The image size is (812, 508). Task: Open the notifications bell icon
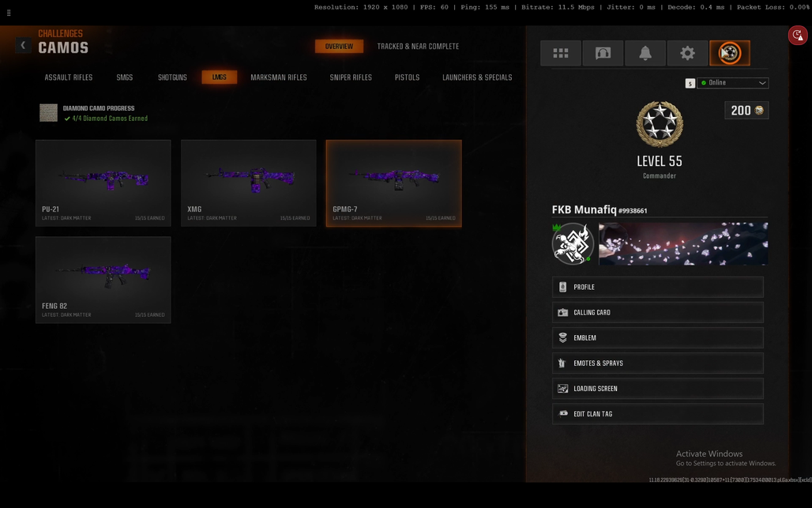pyautogui.click(x=645, y=53)
